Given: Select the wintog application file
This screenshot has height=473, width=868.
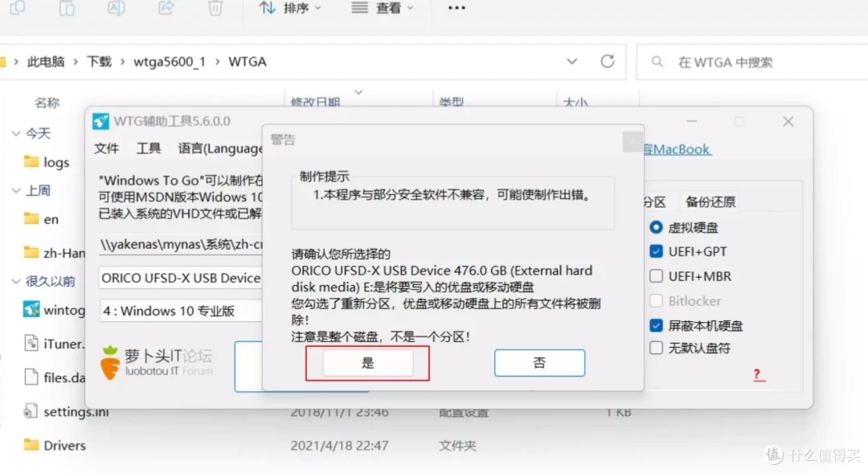Looking at the screenshot, I should (55, 310).
